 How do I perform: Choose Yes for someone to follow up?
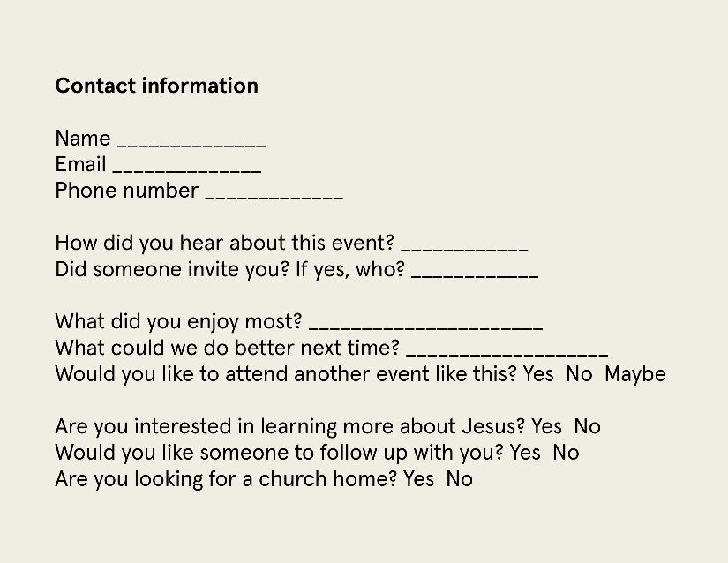tap(525, 454)
